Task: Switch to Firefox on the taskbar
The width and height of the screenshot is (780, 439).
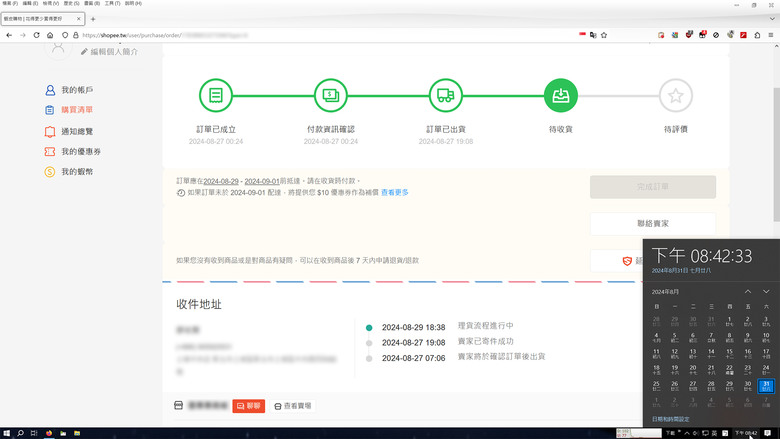Action: (x=49, y=433)
